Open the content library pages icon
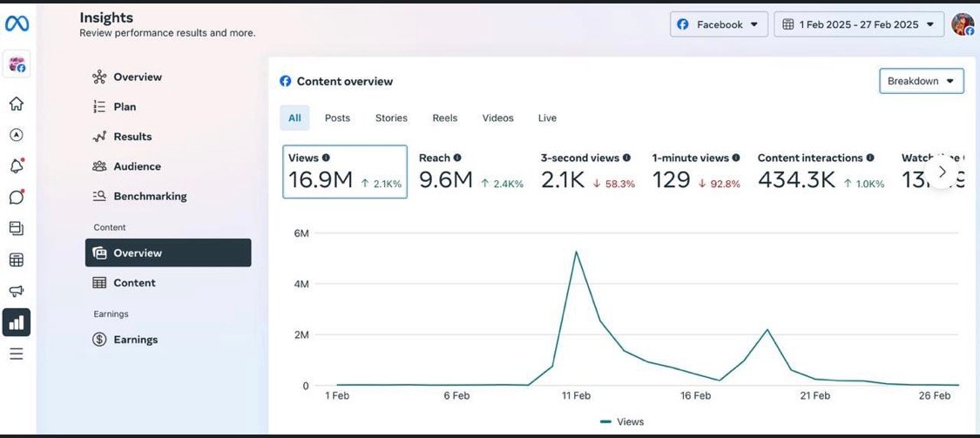Viewport: 980px width, 438px height. coord(17,228)
